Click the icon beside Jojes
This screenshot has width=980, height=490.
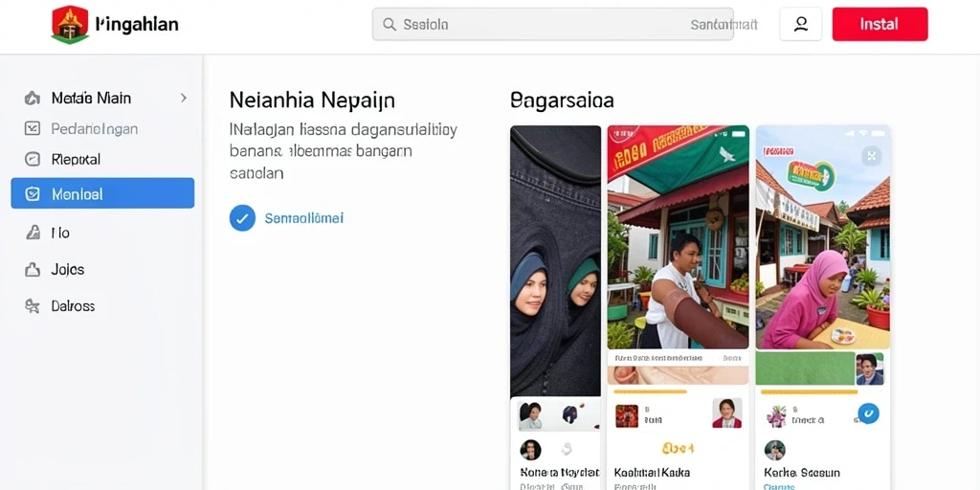[x=32, y=270]
